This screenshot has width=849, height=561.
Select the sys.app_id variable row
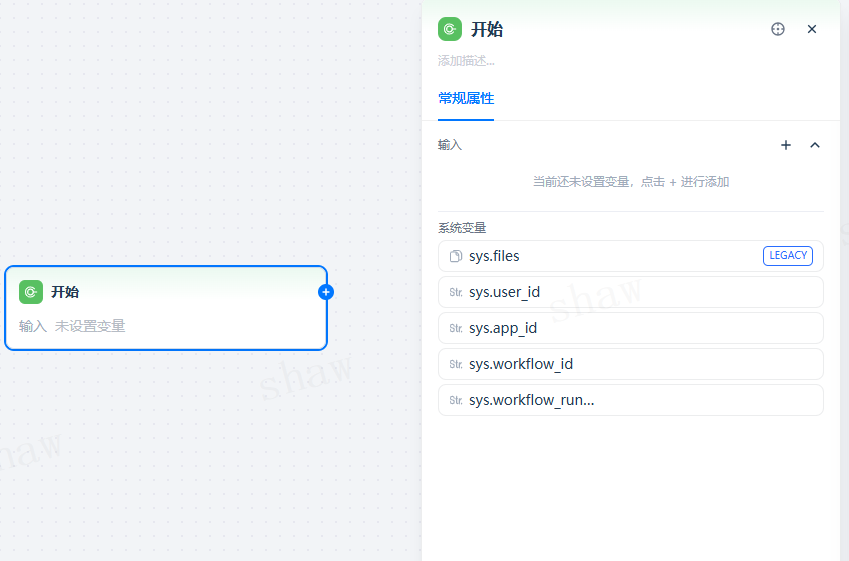630,328
